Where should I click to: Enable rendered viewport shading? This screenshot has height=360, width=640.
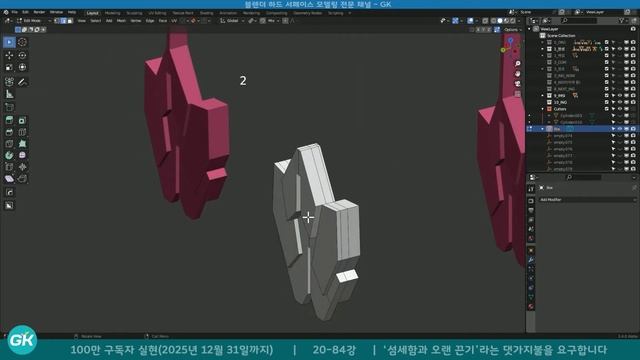(x=512, y=21)
